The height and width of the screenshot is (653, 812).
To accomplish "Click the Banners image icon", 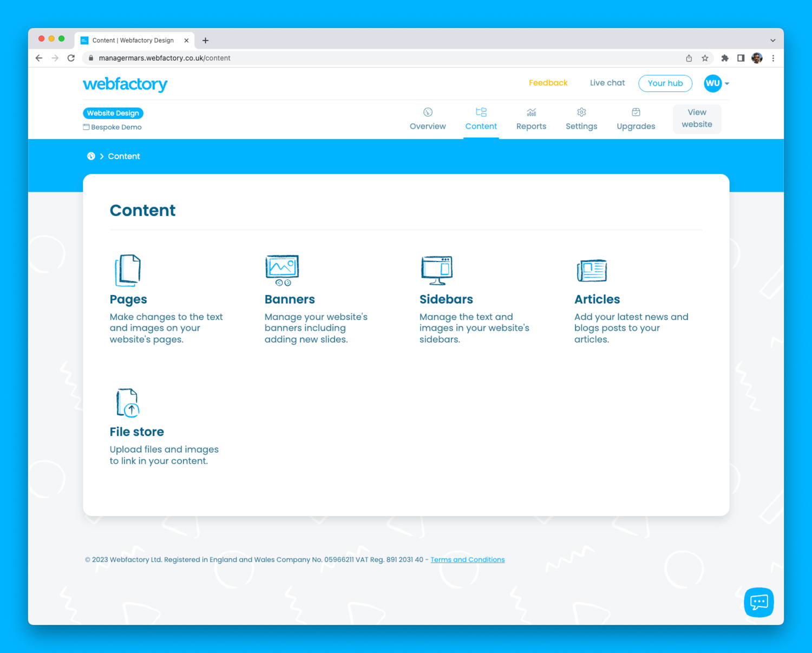I will pos(282,270).
